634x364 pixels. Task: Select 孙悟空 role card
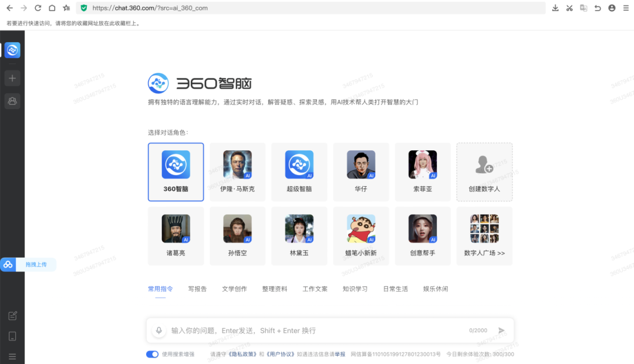tap(237, 236)
